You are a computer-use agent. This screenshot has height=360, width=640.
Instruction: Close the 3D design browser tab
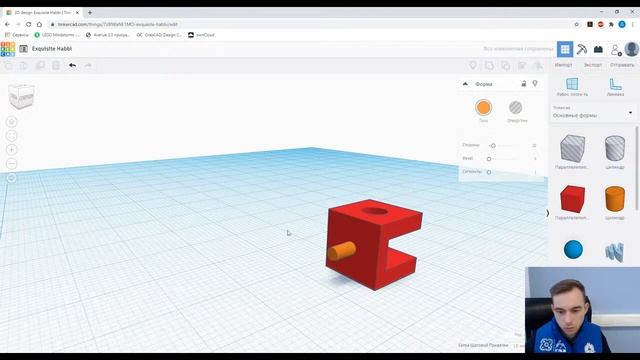pyautogui.click(x=77, y=13)
